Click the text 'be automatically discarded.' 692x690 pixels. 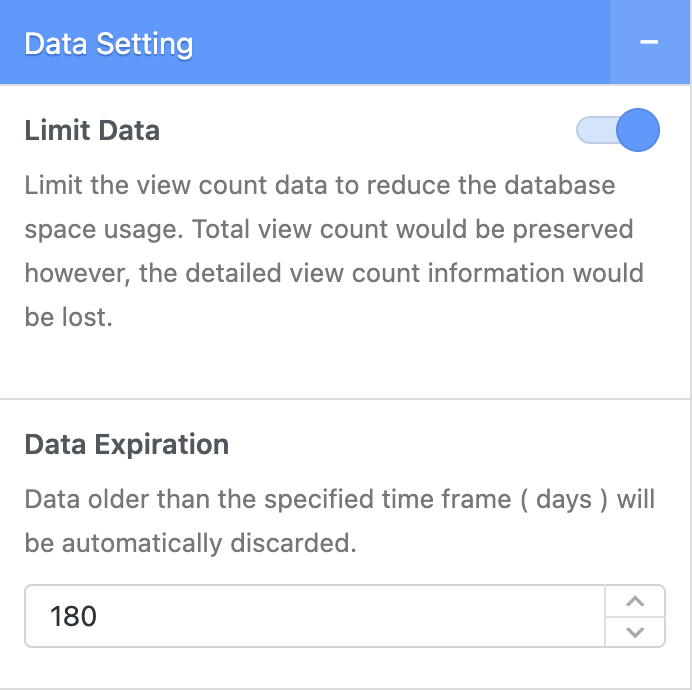(x=190, y=543)
